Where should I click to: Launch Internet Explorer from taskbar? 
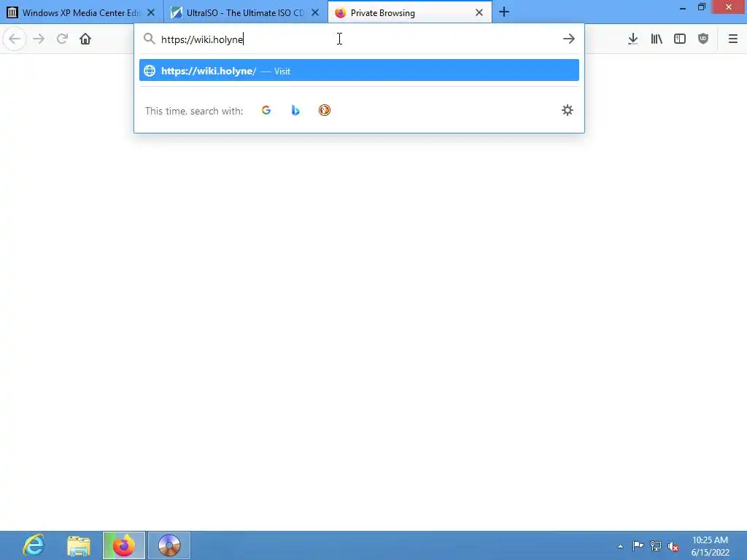pyautogui.click(x=34, y=545)
